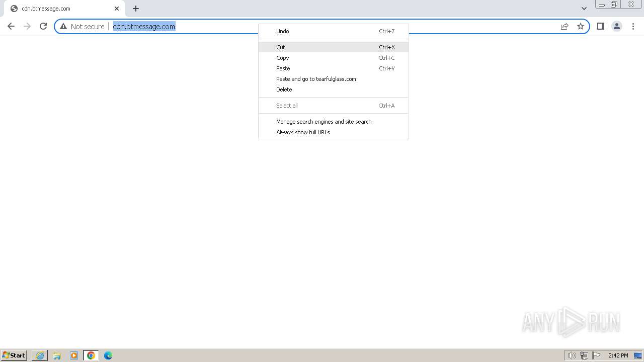Open the profile avatar menu
The width and height of the screenshot is (644, 362).
pyautogui.click(x=617, y=26)
